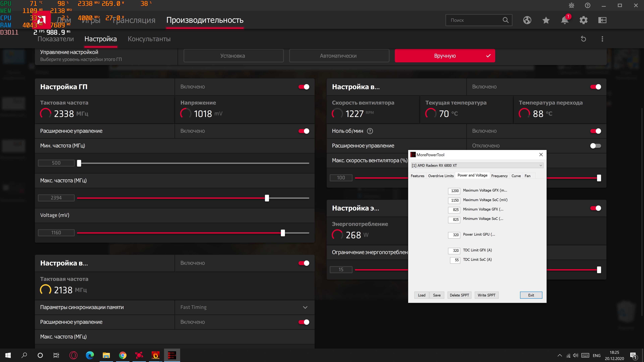Screen dimensions: 644x362
Task: Expand the Fast Timing memory dropdown
Action: pyautogui.click(x=305, y=307)
